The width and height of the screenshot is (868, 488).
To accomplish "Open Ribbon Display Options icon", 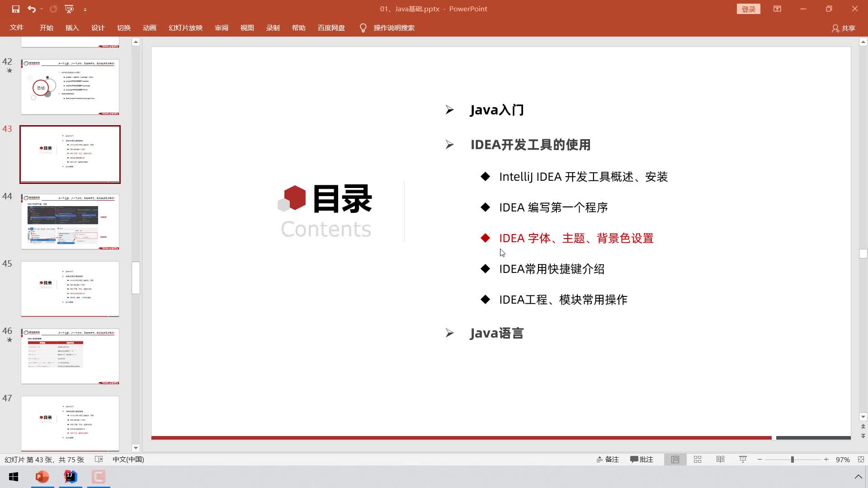I will (777, 9).
